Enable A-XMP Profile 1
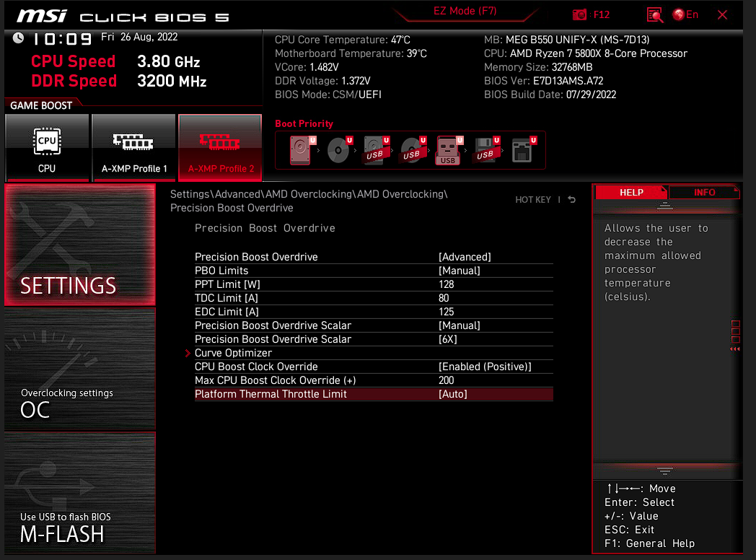 click(x=133, y=148)
